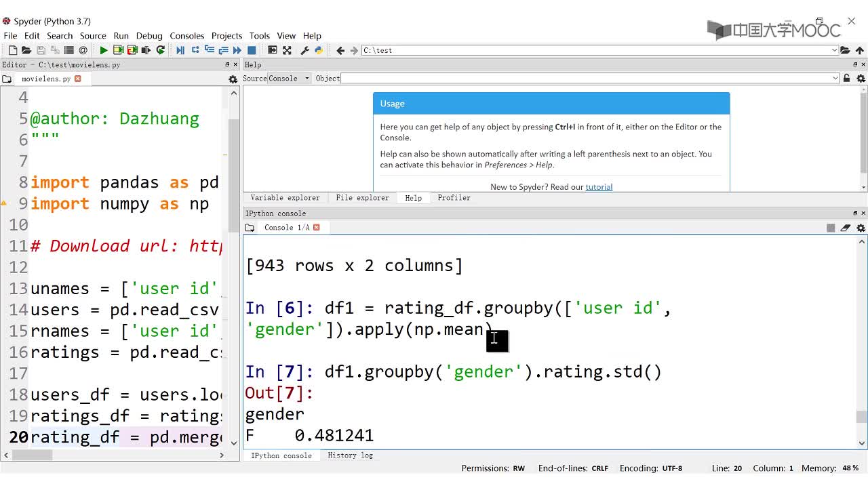This screenshot has height=488, width=868.
Task: Run the file with green play icon
Action: tap(103, 50)
